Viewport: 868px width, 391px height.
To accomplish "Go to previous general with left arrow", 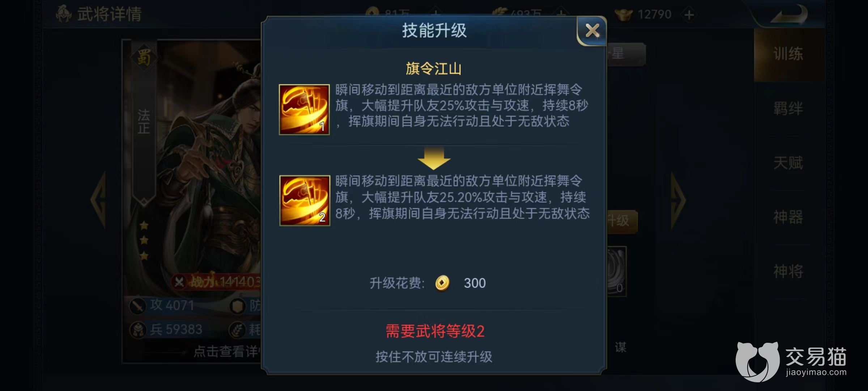I will (x=98, y=200).
